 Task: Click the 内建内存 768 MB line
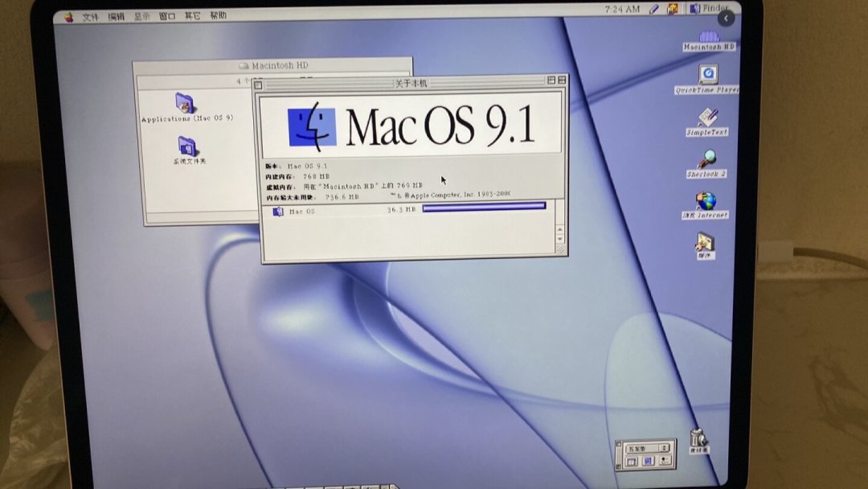297,176
